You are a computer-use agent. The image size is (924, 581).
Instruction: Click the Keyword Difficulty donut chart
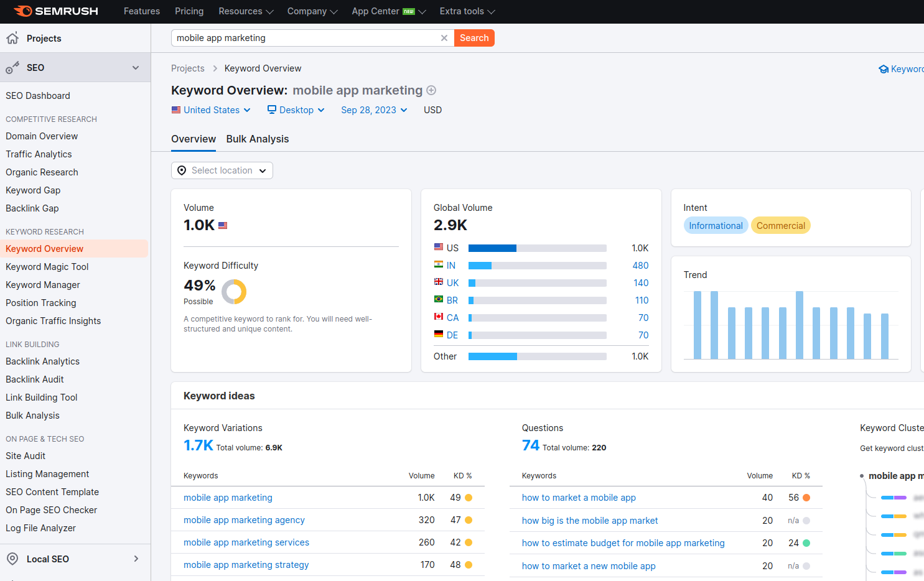pyautogui.click(x=234, y=291)
